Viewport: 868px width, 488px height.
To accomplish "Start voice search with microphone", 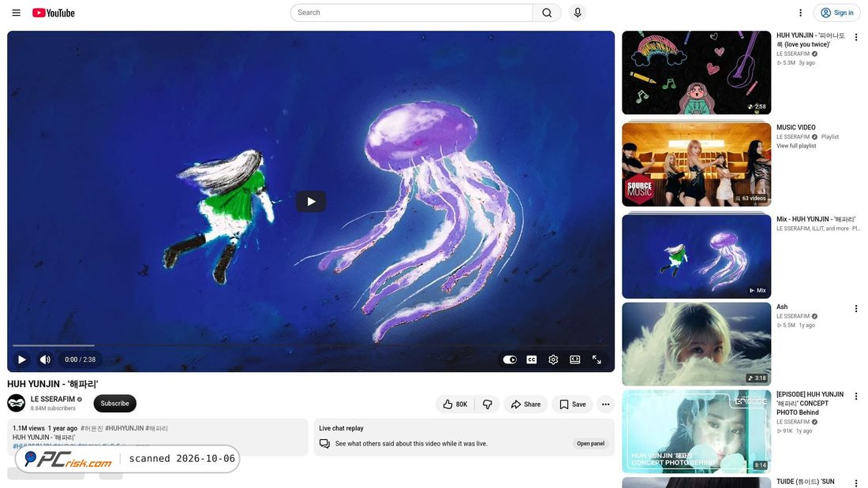I will click(x=578, y=13).
